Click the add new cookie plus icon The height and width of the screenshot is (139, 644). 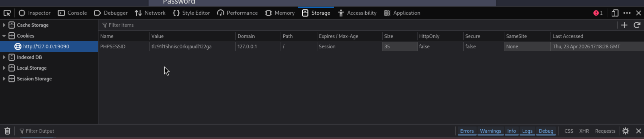tap(624, 25)
